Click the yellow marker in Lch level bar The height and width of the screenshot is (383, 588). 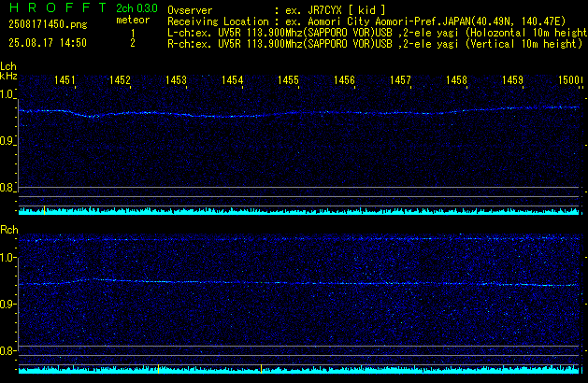coord(45,210)
